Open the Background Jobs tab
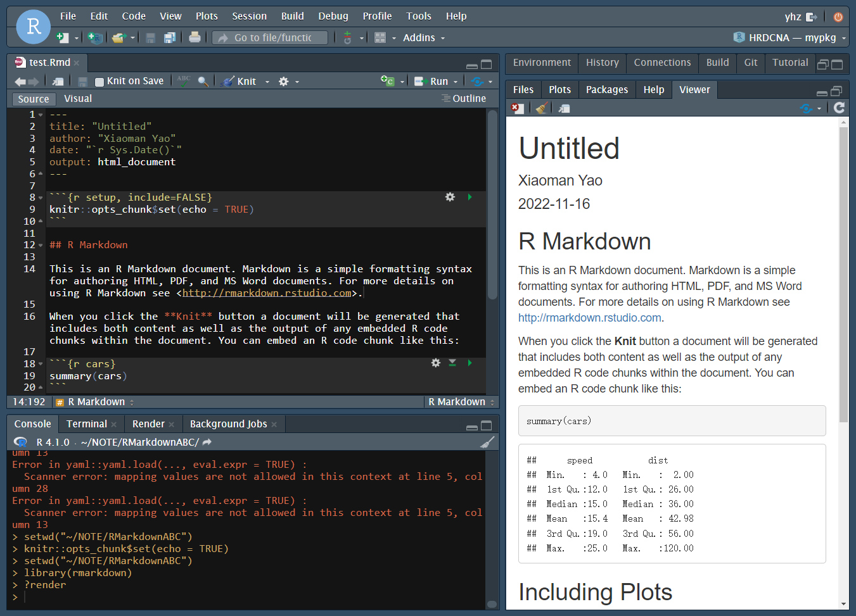856x616 pixels. click(x=229, y=424)
